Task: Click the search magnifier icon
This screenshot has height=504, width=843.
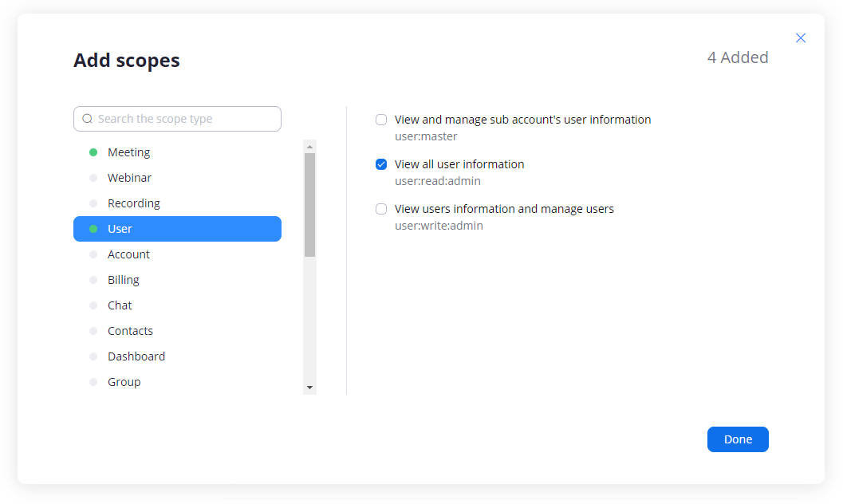Action: (87, 119)
